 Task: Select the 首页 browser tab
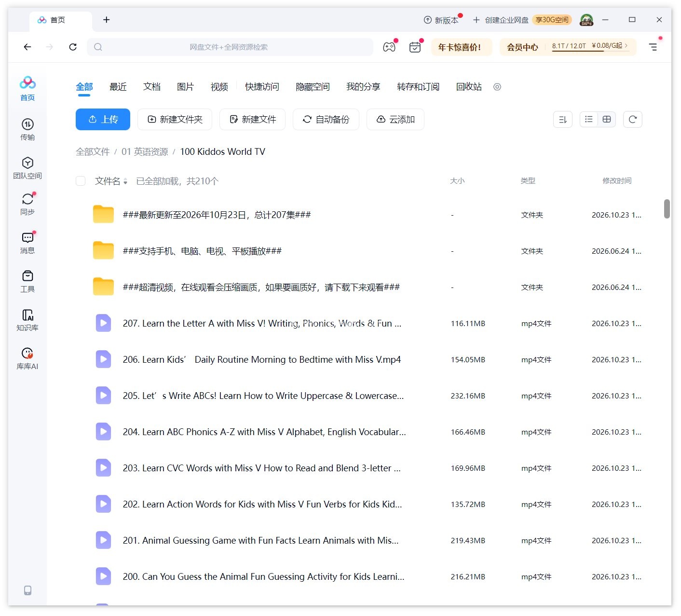pyautogui.click(x=61, y=20)
